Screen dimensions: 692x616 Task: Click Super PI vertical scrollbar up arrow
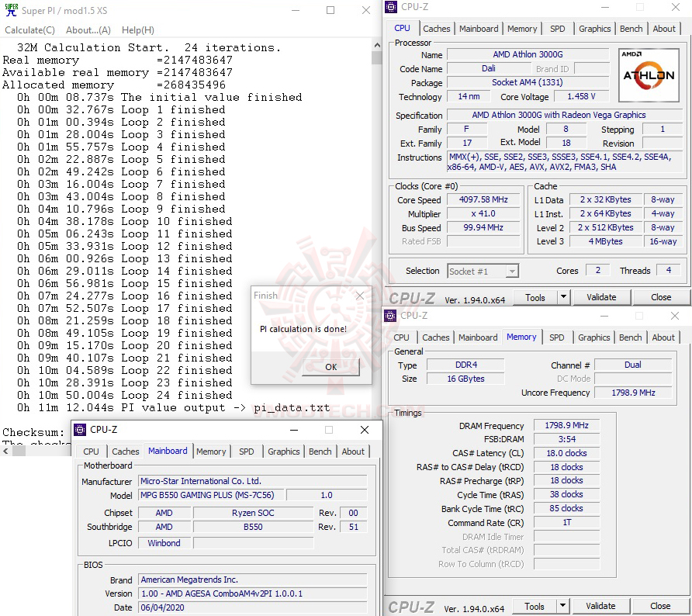pos(377,45)
